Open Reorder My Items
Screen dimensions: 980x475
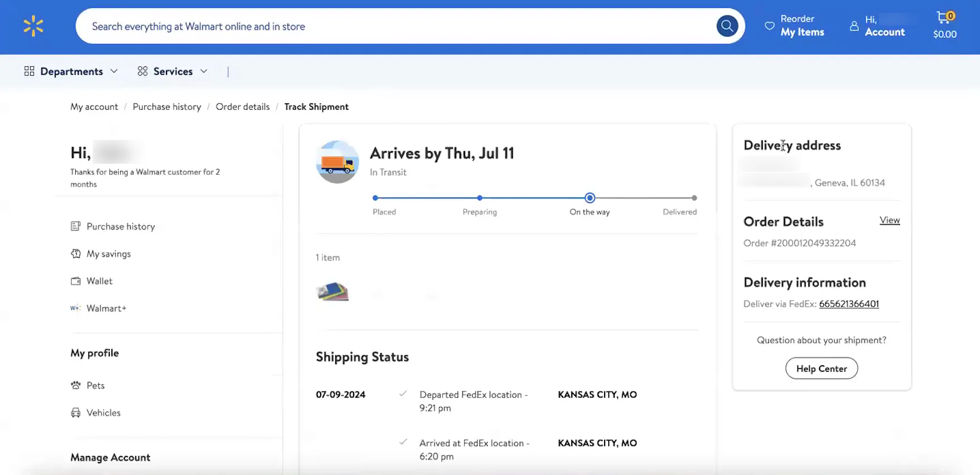pos(802,26)
